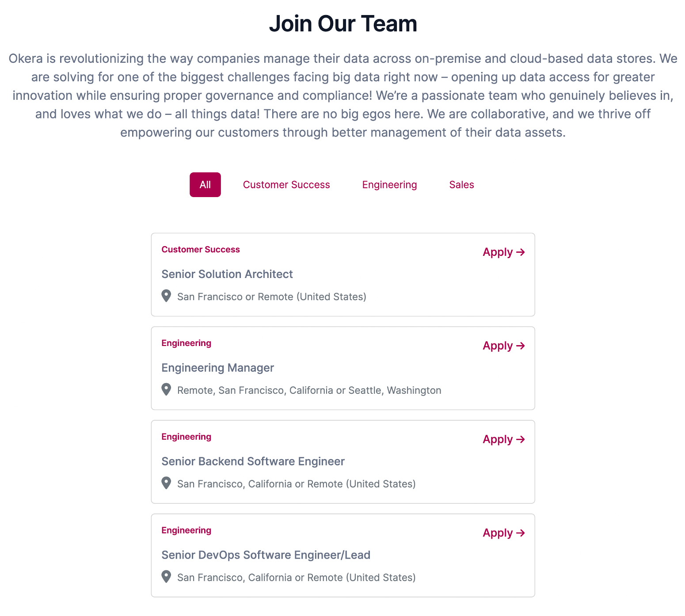Select the All filter tab
This screenshot has height=616, width=685.
point(205,185)
